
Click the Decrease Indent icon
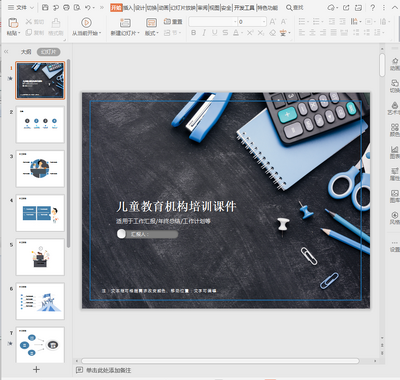tap(332, 22)
